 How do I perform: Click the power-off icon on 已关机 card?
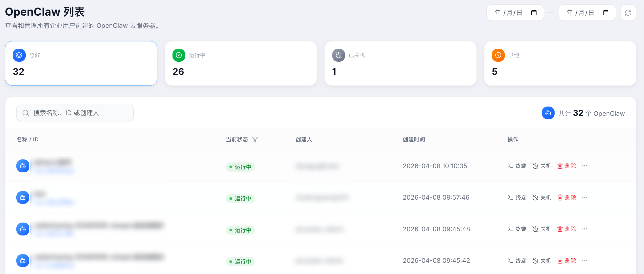pos(339,55)
